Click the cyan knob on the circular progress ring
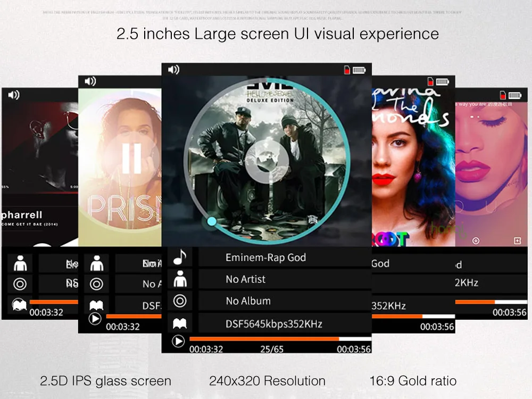532x399 pixels. pos(212,221)
